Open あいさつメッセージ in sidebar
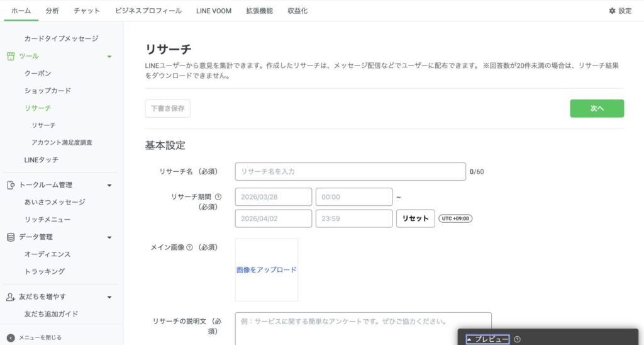Image resolution: width=644 pixels, height=345 pixels. 55,202
